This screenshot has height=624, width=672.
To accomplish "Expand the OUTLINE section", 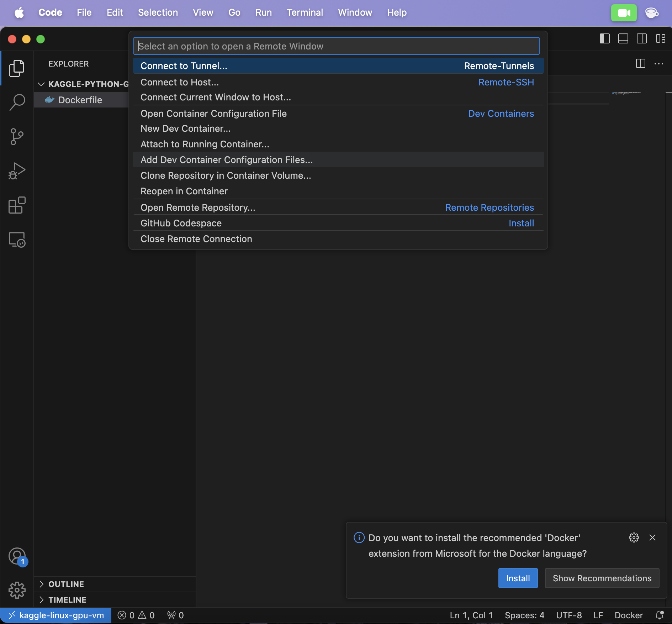I will click(x=115, y=584).
